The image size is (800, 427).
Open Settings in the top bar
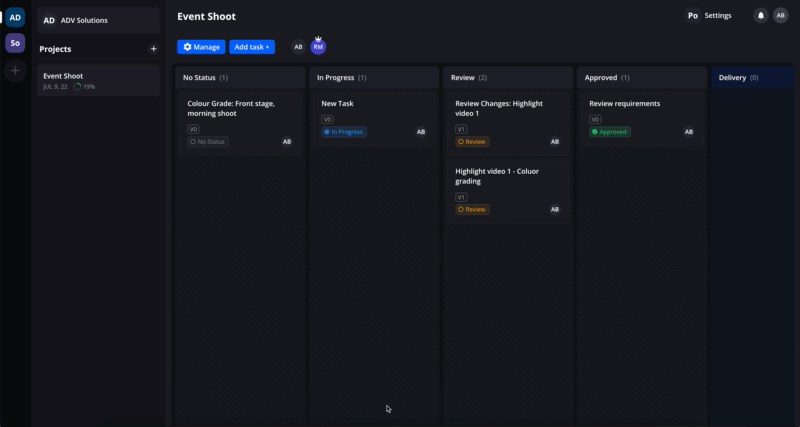click(x=718, y=16)
